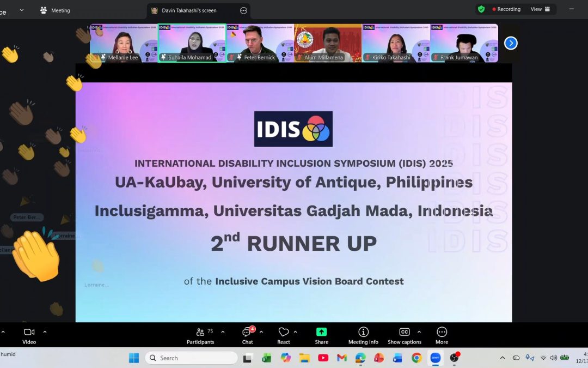Screen dimensions: 588x368
Task: Expand the Video options chevron
Action: point(45,330)
